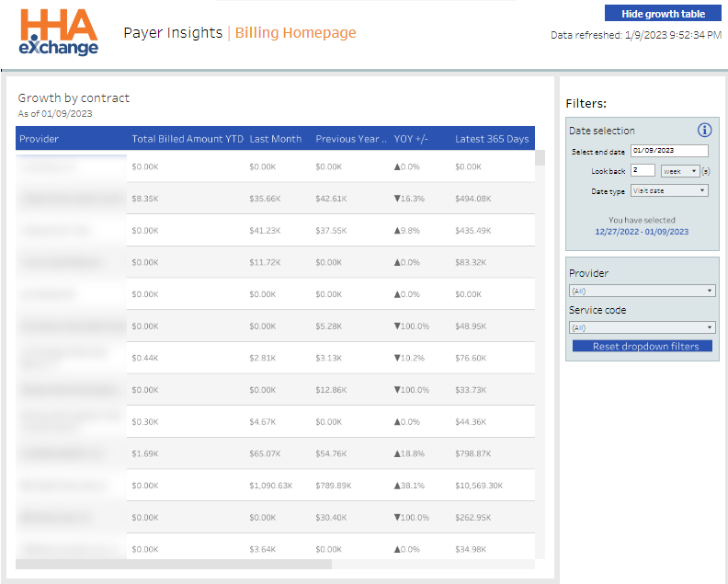Click the Look back number field
Image resolution: width=728 pixels, height=584 pixels.
tap(643, 170)
